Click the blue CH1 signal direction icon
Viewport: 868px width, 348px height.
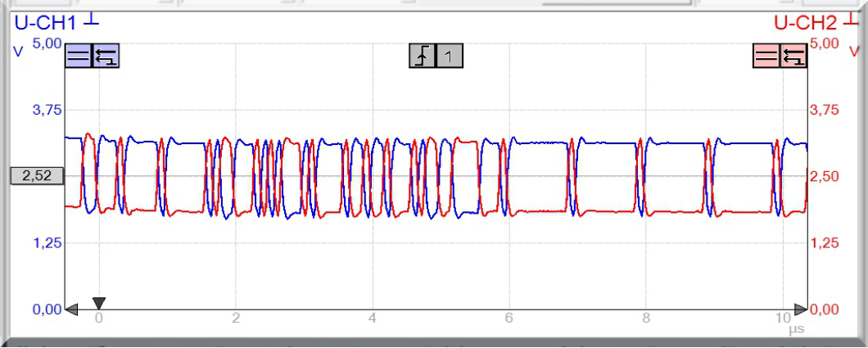pyautogui.click(x=106, y=56)
